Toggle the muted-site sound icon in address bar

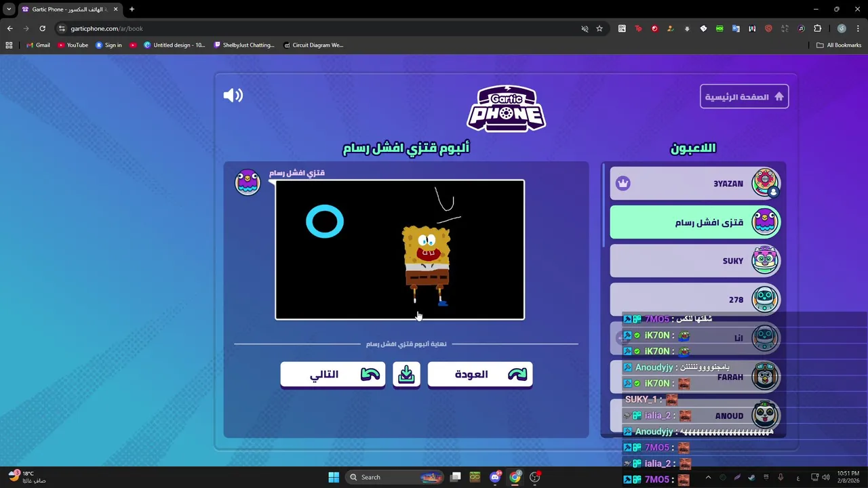coord(585,28)
